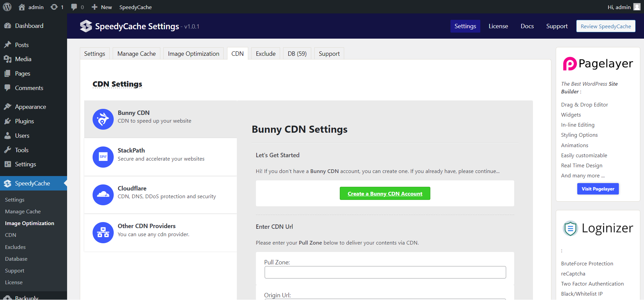Click the Visit Pagelayer button

(x=598, y=189)
